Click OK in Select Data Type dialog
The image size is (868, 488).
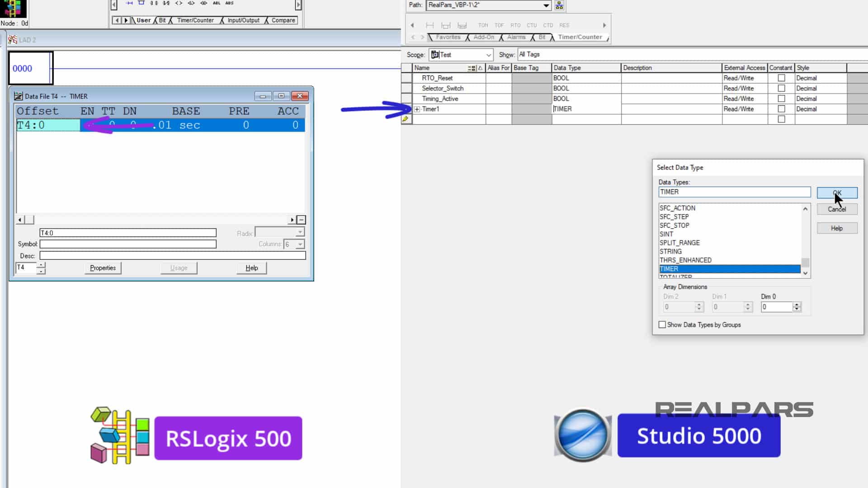click(837, 192)
